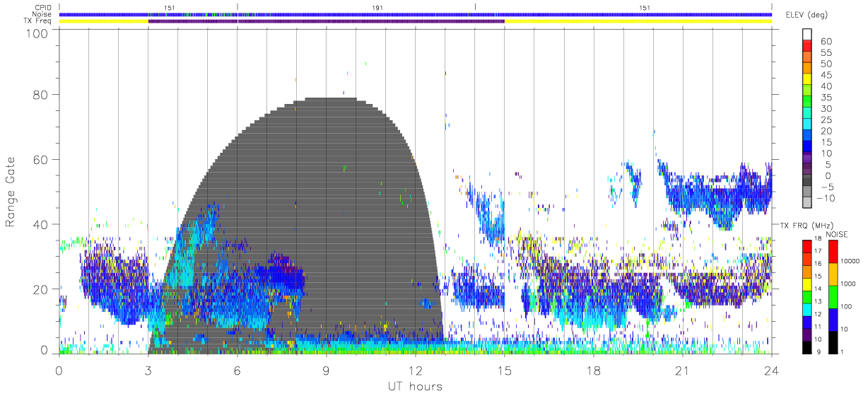Click the 151 CPID label before the 191 label
868x401 pixels.
coord(170,7)
